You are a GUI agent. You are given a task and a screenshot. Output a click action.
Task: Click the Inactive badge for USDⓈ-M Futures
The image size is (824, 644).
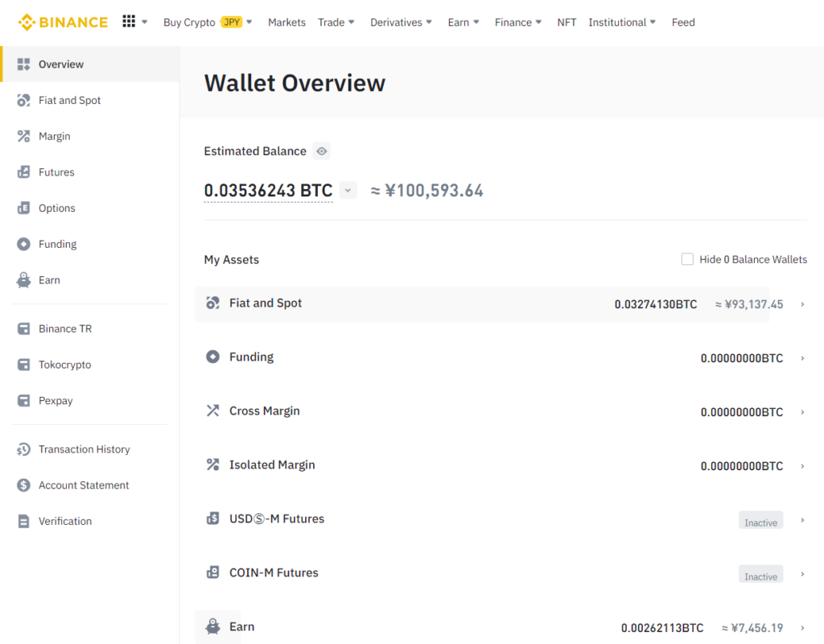point(760,522)
